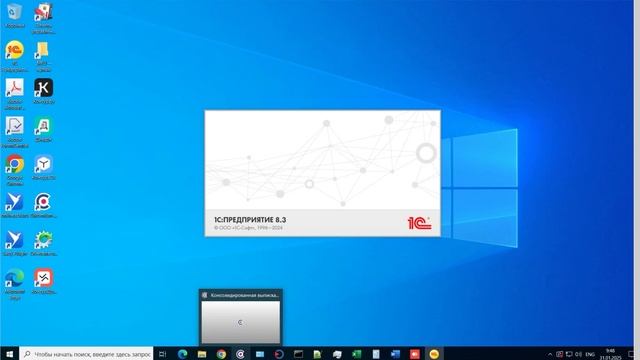Open the folder shortcut on desktop
Screen dimensions: 640x360
(43, 50)
